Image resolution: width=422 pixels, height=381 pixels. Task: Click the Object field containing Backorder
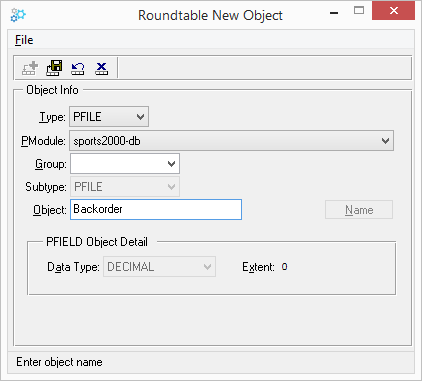coord(156,209)
